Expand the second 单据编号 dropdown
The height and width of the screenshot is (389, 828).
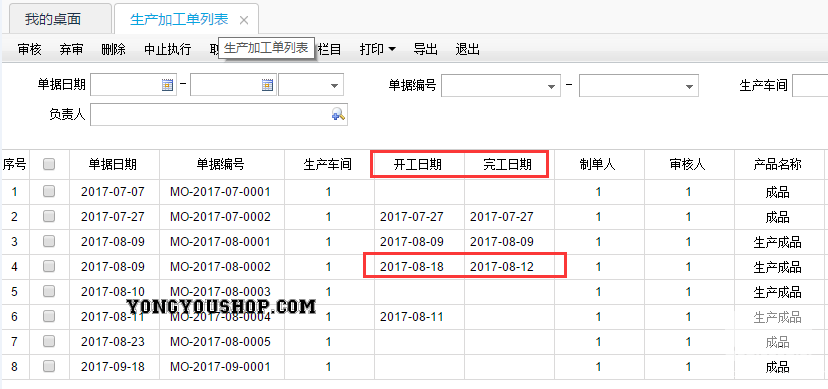[x=690, y=86]
